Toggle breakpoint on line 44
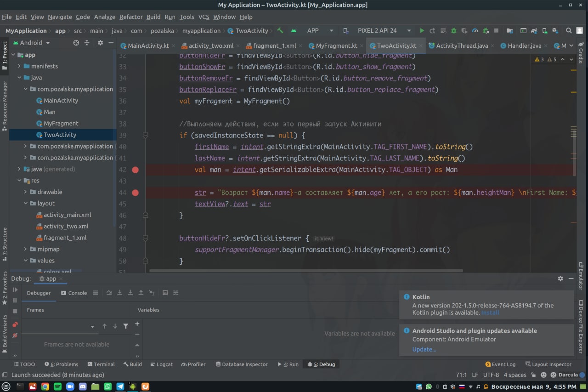This screenshot has width=588, height=392. coord(135,193)
